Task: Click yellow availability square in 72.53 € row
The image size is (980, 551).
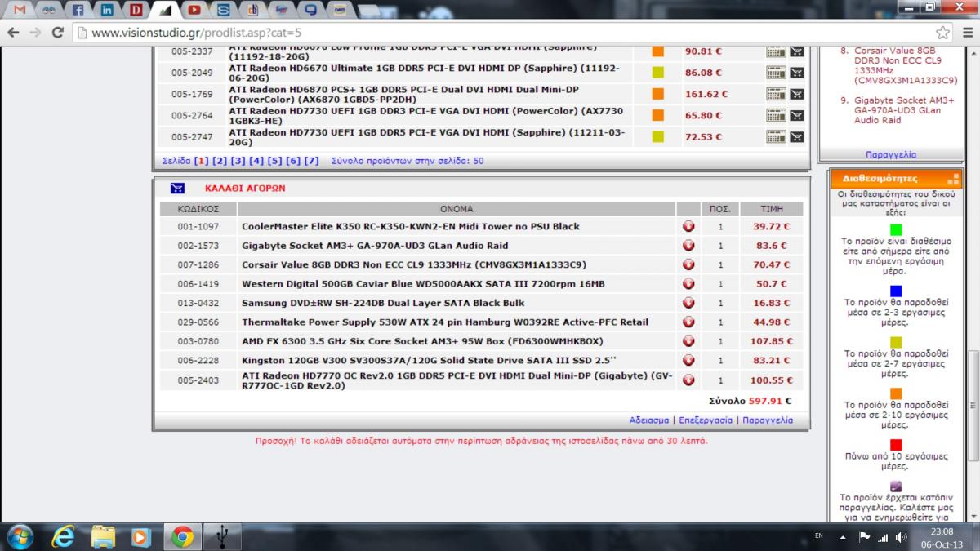Action: click(657, 136)
